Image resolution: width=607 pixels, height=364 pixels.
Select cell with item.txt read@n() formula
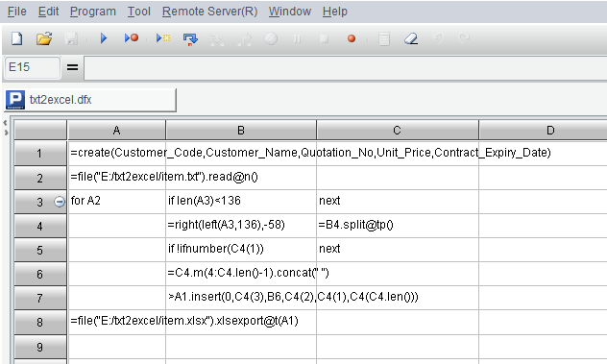coord(116,178)
